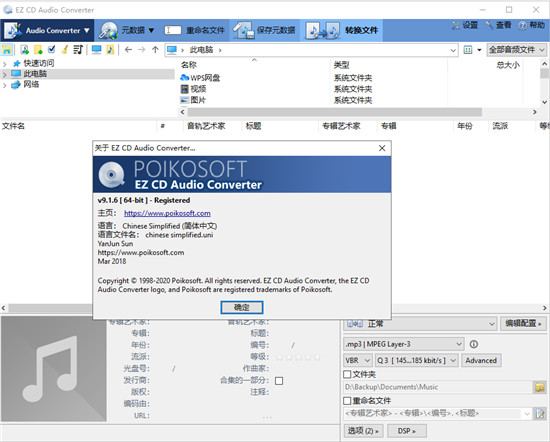Viewport: 550px width, 442px height.
Task: Open the 帮助 help menu
Action: pos(531,25)
